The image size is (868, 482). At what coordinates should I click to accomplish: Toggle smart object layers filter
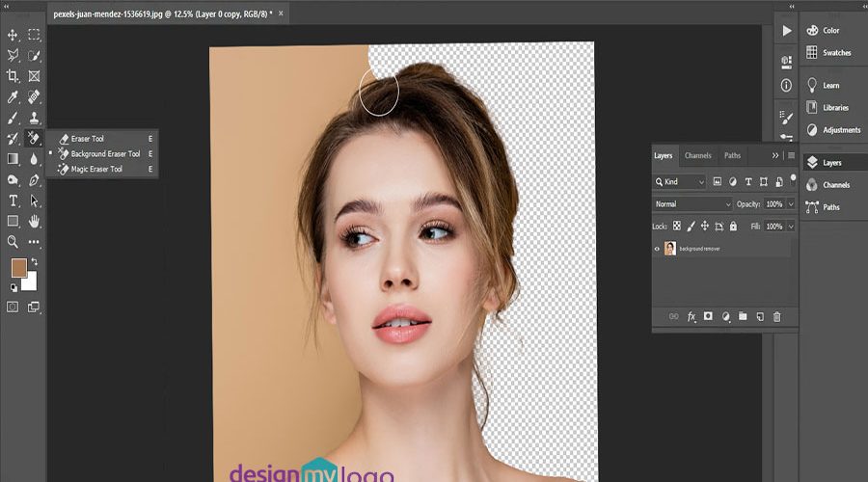point(779,181)
